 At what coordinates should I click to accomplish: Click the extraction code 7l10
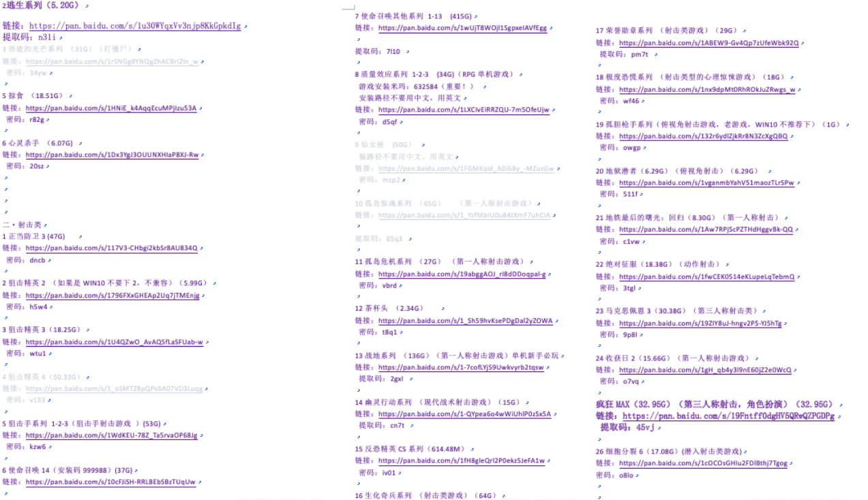[x=393, y=51]
